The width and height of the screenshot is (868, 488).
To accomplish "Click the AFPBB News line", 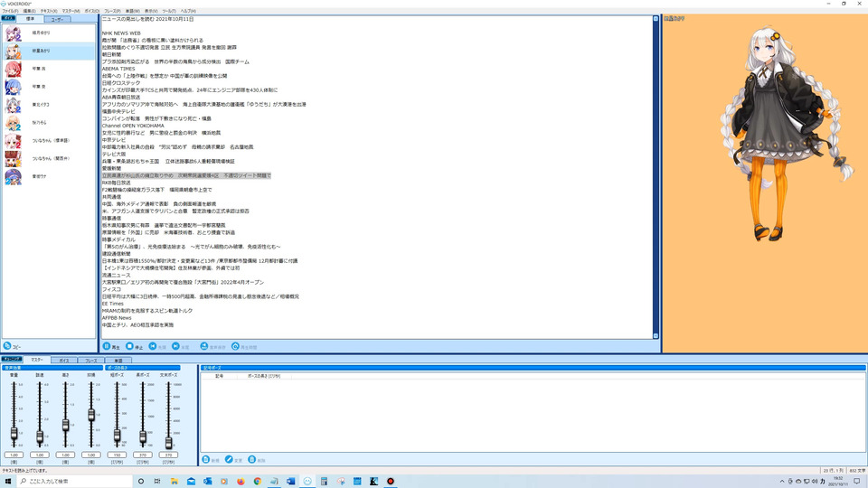I will point(117,318).
